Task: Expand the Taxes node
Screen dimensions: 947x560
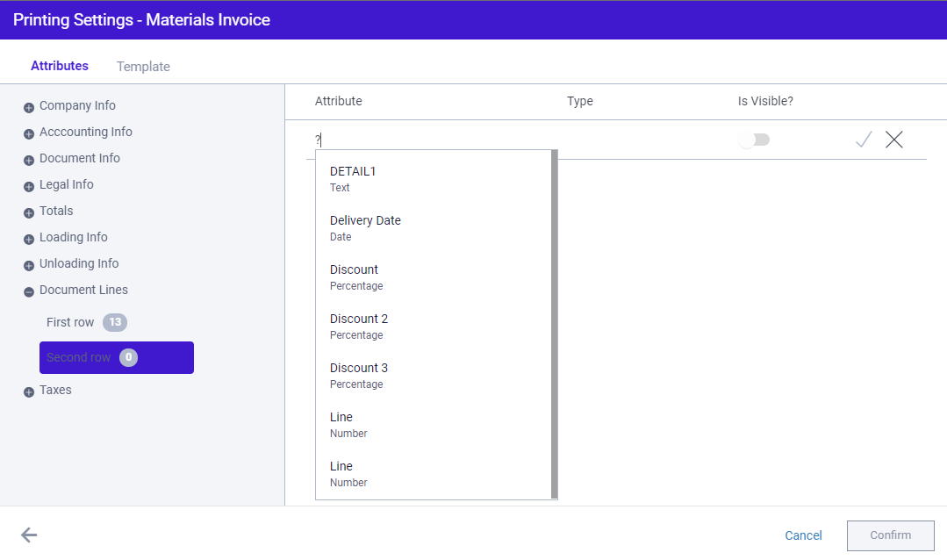Action: 28,392
